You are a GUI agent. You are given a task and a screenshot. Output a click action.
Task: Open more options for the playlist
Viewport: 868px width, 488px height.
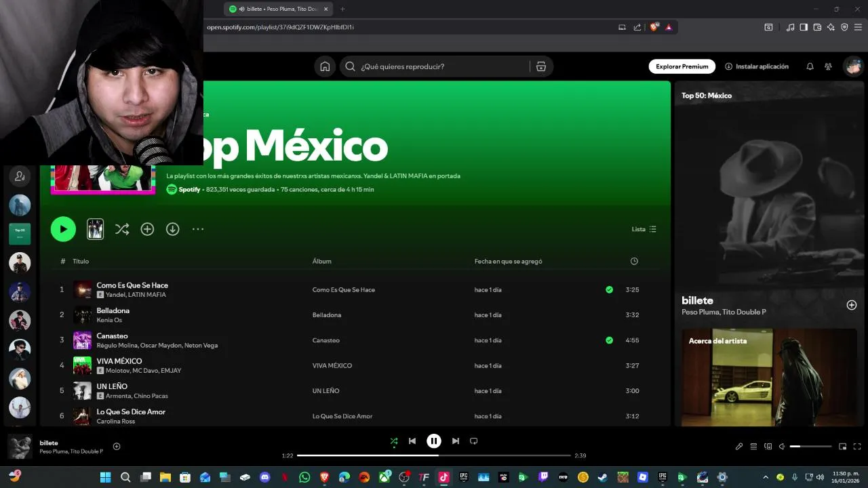click(x=198, y=229)
